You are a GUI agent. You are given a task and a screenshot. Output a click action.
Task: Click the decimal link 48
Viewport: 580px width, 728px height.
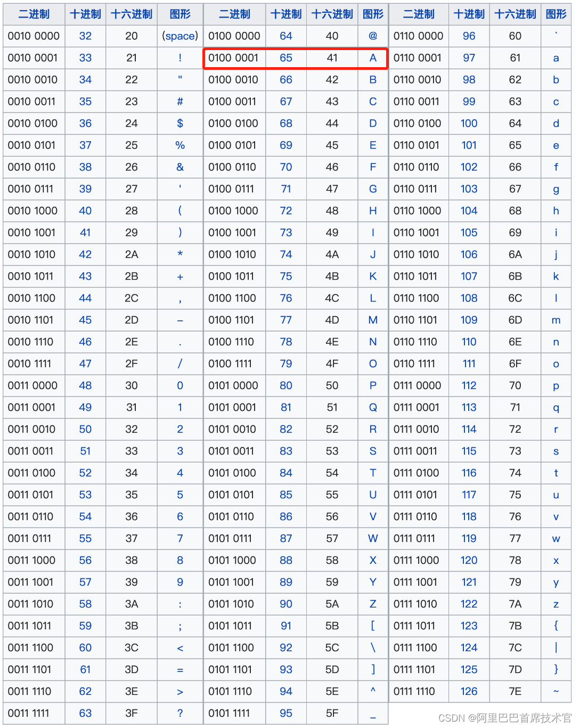click(x=85, y=385)
